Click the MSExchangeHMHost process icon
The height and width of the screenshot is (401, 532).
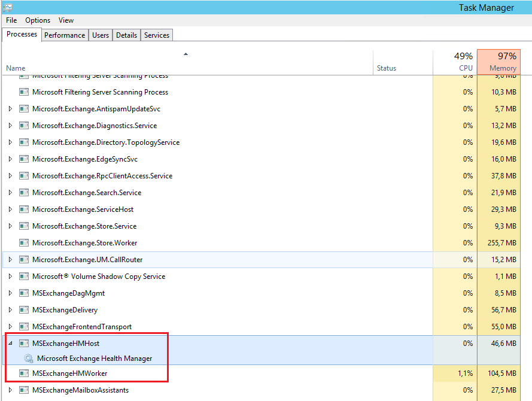point(24,344)
